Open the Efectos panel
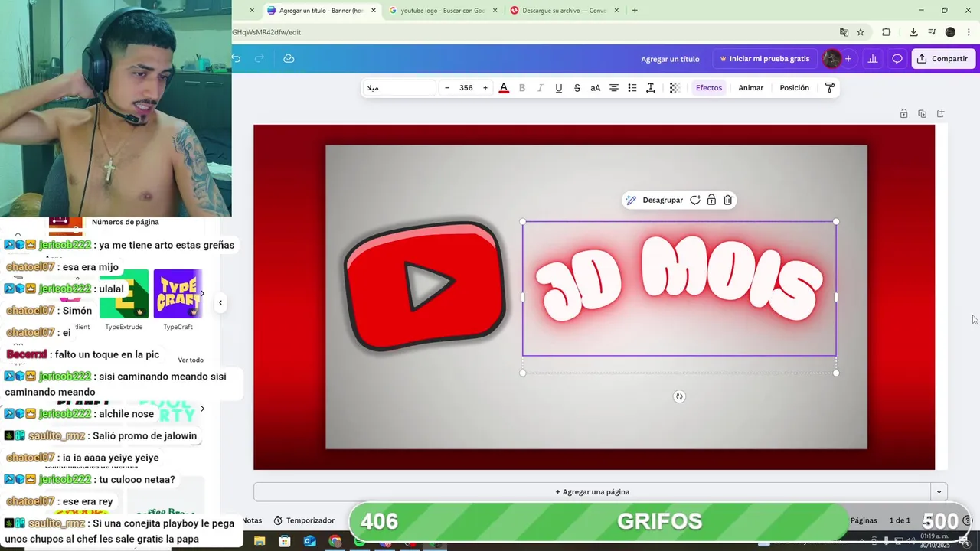This screenshot has width=980, height=551. tap(709, 88)
